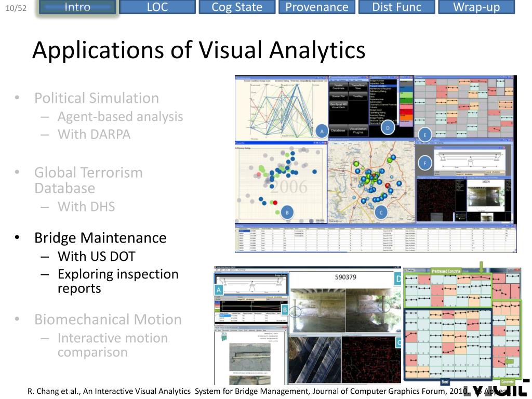532x399 pixels.
Task: Click the Parallel Coordinate view button
Action: [x=338, y=87]
